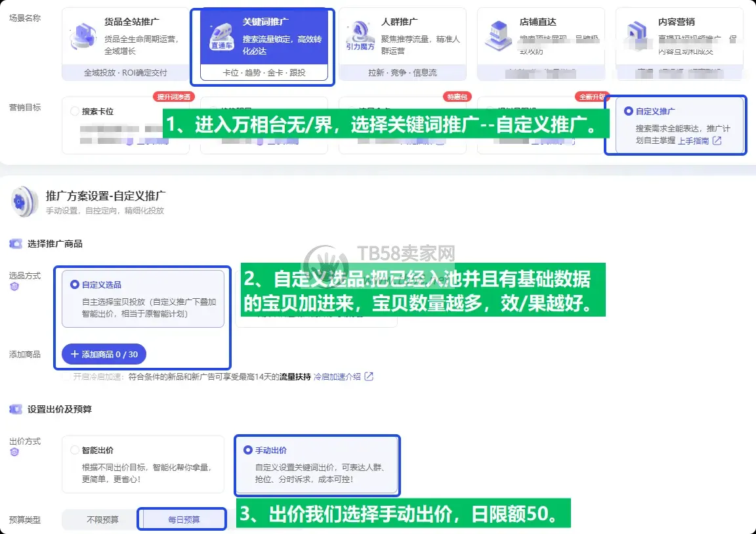756x534 pixels.
Task: Click the 特惠包 red badge
Action: pyautogui.click(x=457, y=97)
